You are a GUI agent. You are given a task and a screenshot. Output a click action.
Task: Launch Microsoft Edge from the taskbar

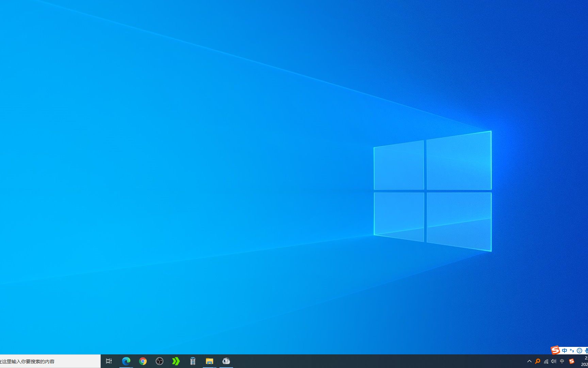tap(126, 361)
